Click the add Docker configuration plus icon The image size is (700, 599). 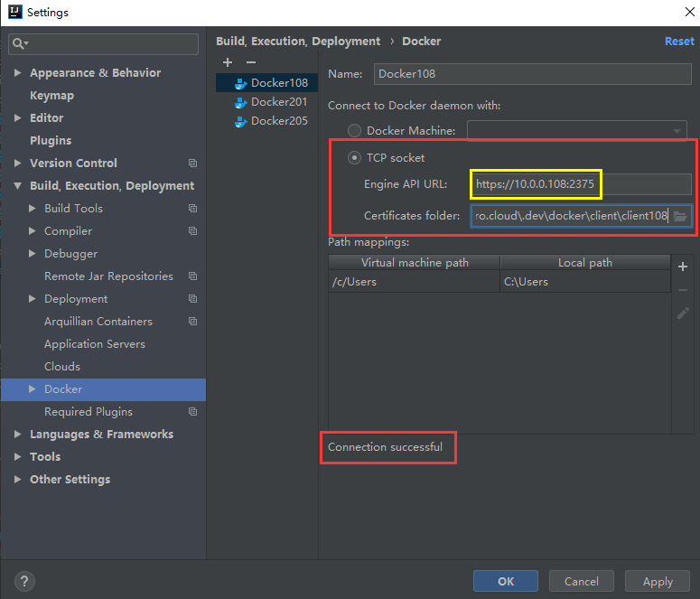228,62
